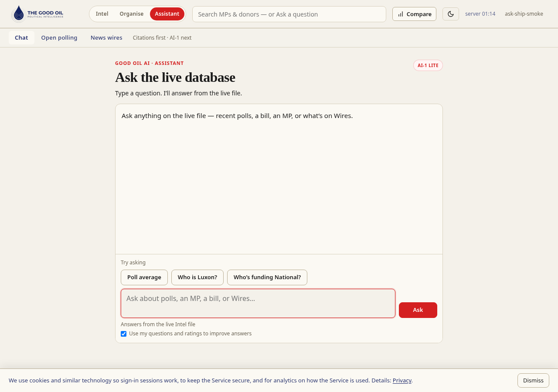Dismiss the cookie notice
Viewport: 558px width, 392px height.
tap(533, 380)
